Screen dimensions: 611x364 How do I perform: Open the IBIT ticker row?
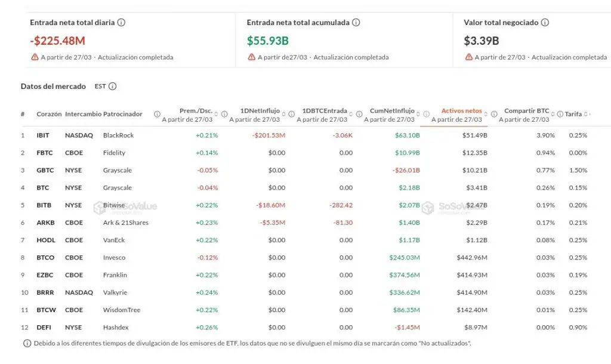click(43, 135)
